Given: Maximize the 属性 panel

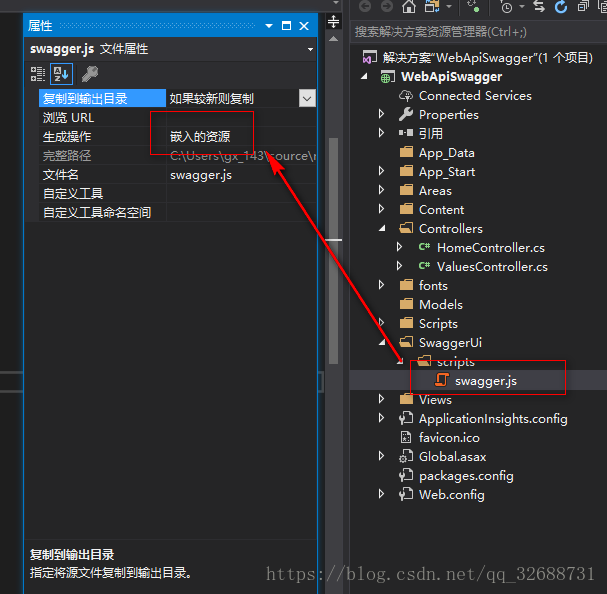Looking at the screenshot, I should (286, 26).
